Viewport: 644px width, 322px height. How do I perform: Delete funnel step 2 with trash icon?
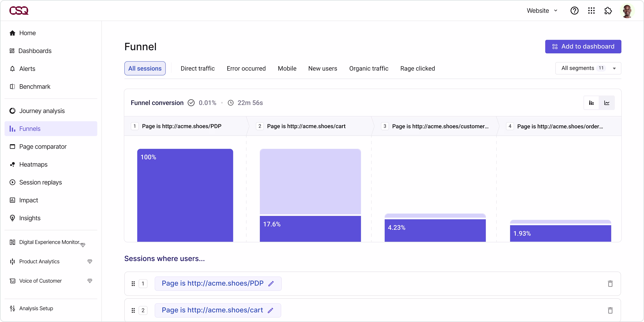click(x=610, y=310)
